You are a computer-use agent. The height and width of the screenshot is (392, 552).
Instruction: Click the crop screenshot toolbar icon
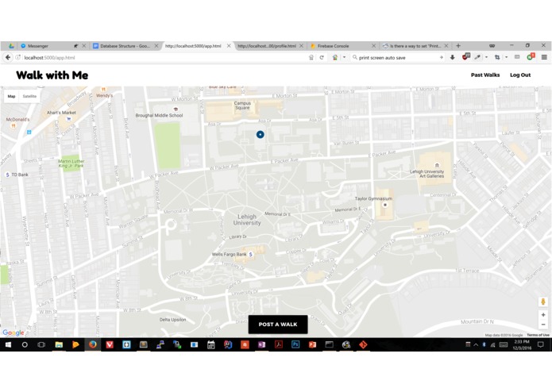(497, 57)
